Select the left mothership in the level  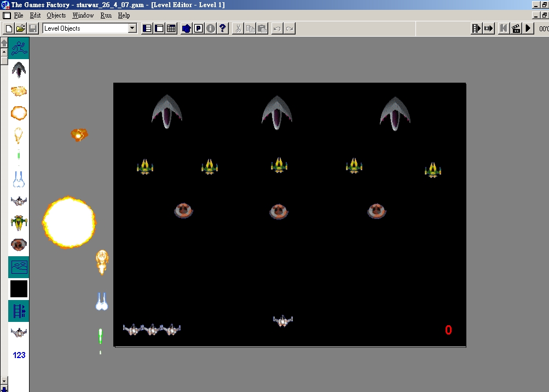click(x=166, y=112)
